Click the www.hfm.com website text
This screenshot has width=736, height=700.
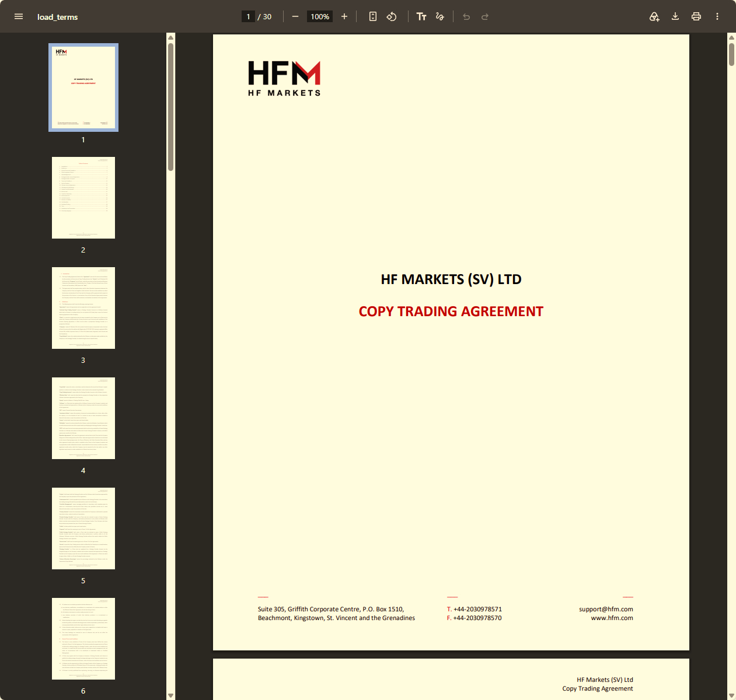[x=612, y=618]
